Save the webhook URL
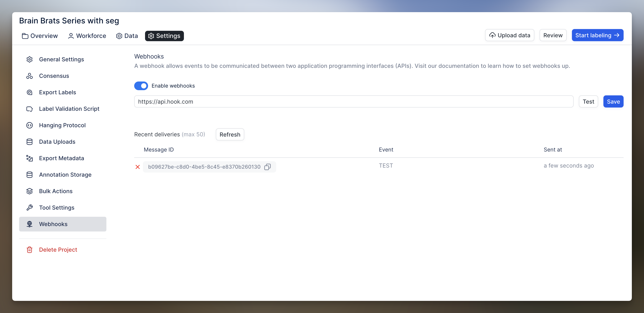 pyautogui.click(x=613, y=102)
